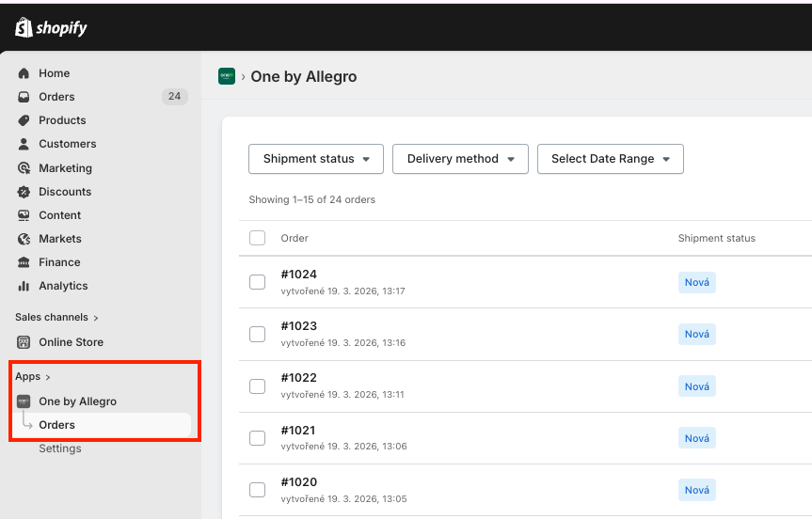Expand the Sales channels section

tap(56, 317)
